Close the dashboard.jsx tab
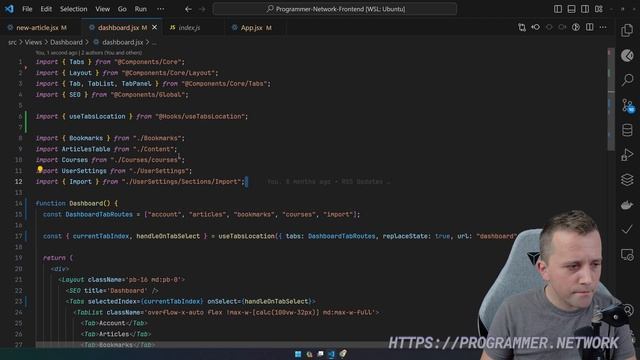The image size is (640, 360). pyautogui.click(x=154, y=27)
